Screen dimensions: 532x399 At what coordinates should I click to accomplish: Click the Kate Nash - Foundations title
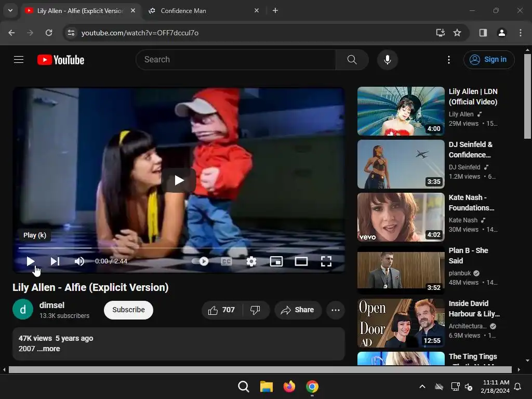point(471,203)
